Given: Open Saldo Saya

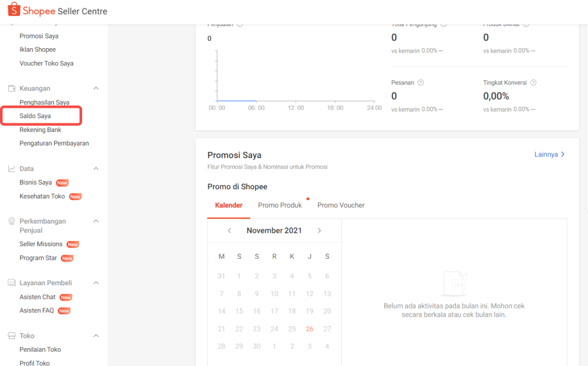Looking at the screenshot, I should click(35, 116).
